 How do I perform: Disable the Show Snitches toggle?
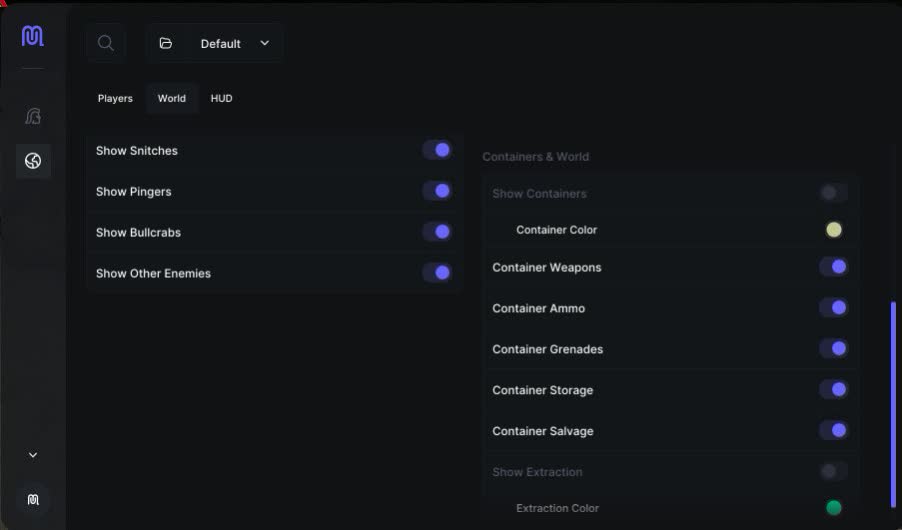(437, 150)
